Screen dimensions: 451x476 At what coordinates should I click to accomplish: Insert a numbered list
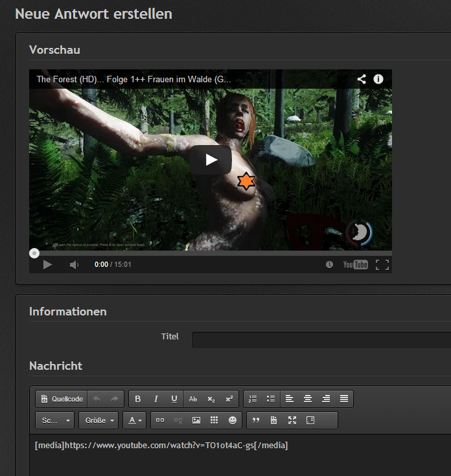[x=253, y=399]
